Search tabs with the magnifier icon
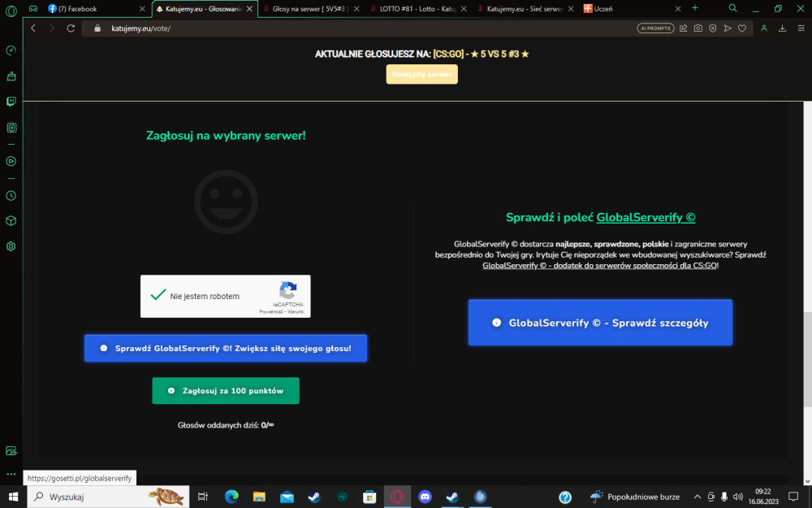This screenshot has height=508, width=812. point(732,8)
